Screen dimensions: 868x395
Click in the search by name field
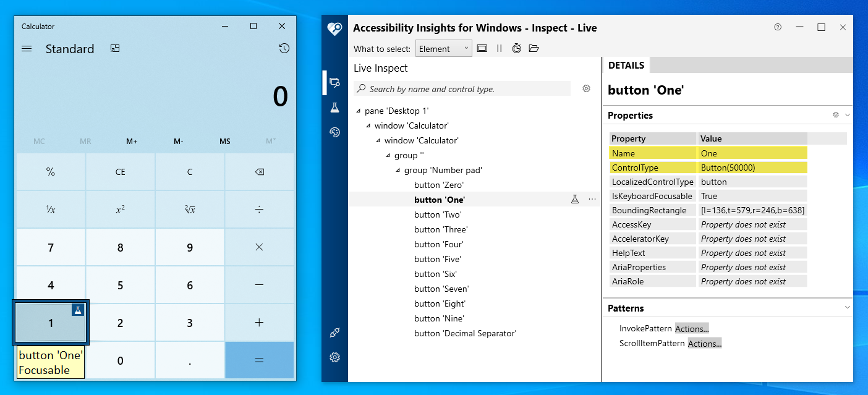tap(462, 89)
